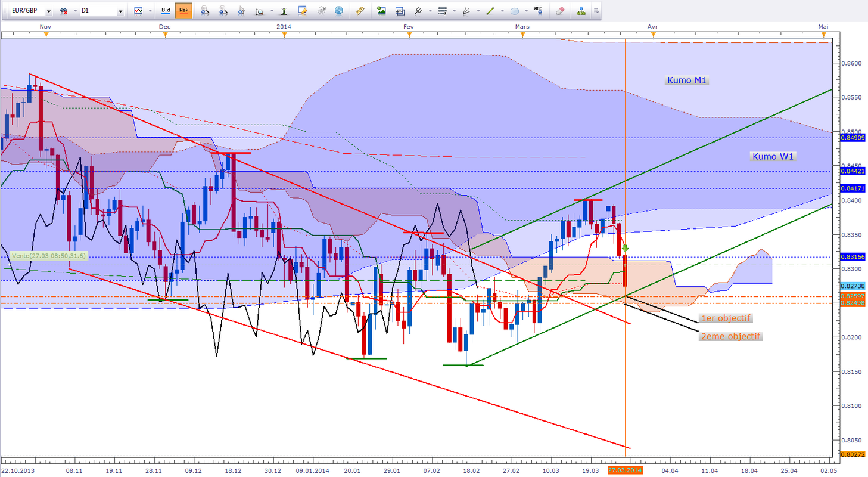Viewport: 868px width, 477px height.
Task: Click the Vente order label on chart
Action: click(x=49, y=255)
